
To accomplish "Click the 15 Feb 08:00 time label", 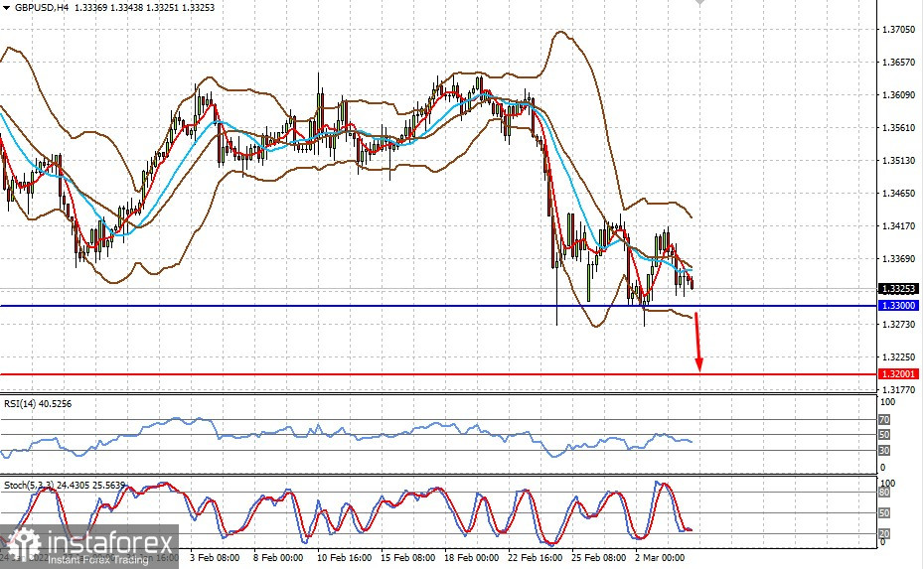I will tap(407, 557).
